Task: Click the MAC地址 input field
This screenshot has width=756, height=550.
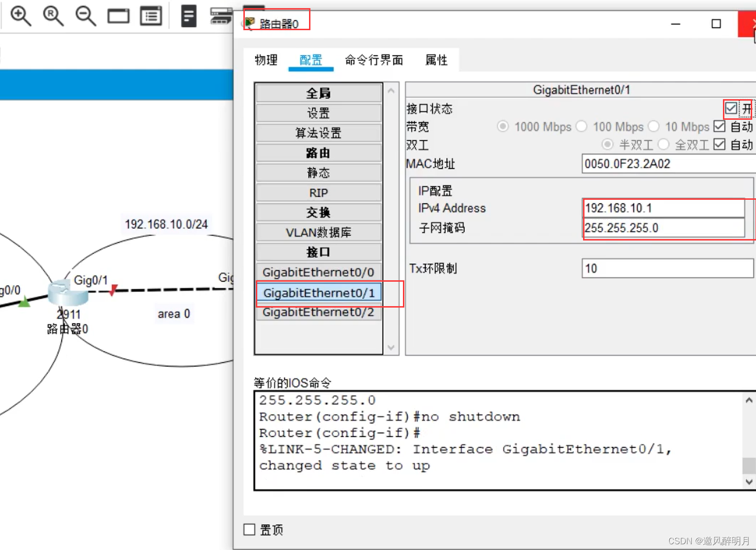Action: [x=668, y=164]
